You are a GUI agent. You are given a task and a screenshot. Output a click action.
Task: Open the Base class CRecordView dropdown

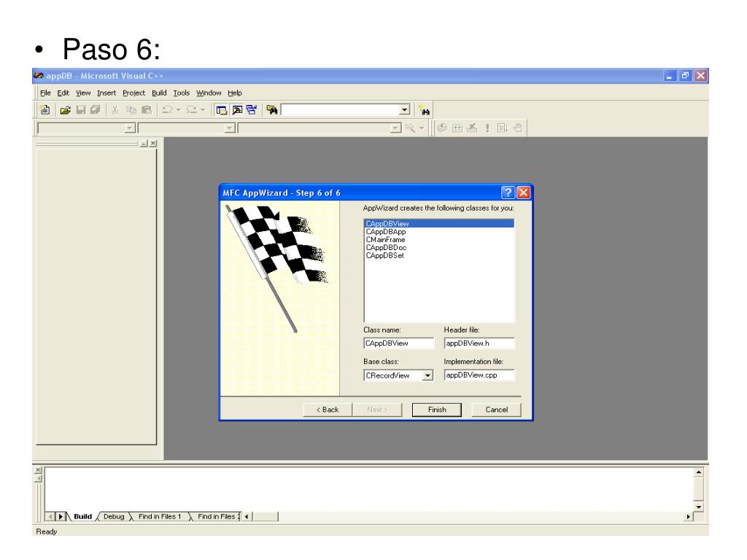pyautogui.click(x=427, y=376)
